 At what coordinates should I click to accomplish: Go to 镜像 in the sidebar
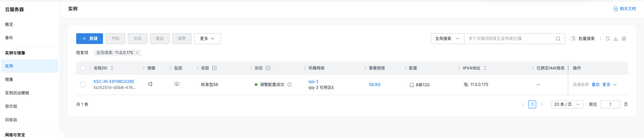(x=9, y=80)
